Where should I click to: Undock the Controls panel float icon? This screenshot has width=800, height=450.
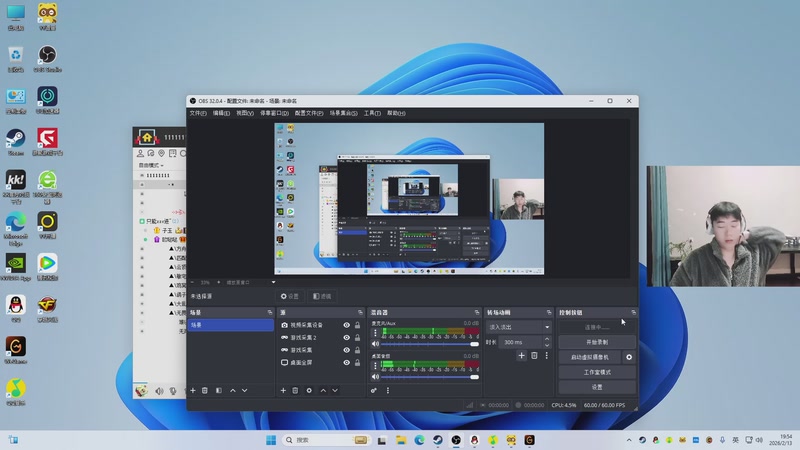[634, 312]
